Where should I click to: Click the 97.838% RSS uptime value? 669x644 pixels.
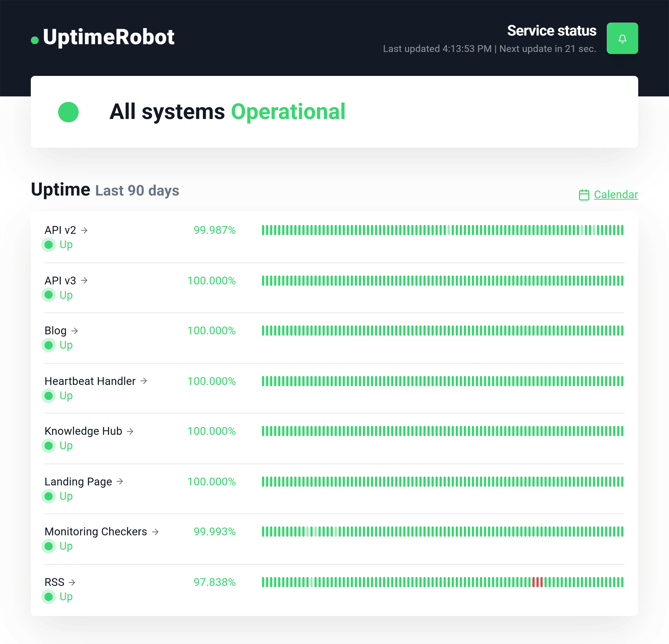[215, 582]
